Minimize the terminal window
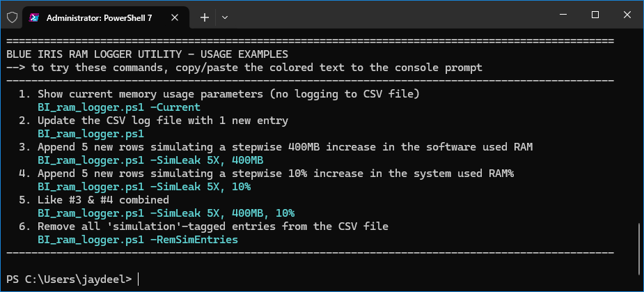 pyautogui.click(x=563, y=15)
